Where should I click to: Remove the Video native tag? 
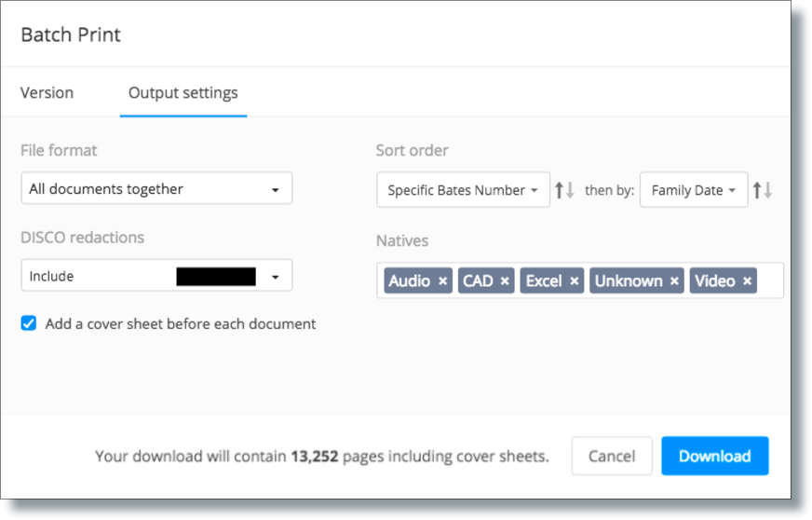tap(747, 281)
